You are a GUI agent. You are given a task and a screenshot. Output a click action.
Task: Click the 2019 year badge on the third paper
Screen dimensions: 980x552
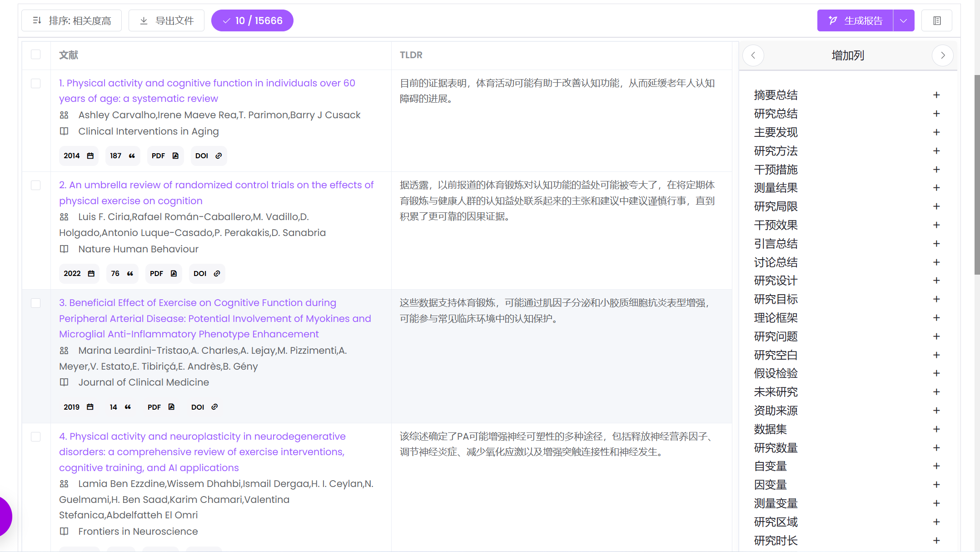[x=78, y=407]
